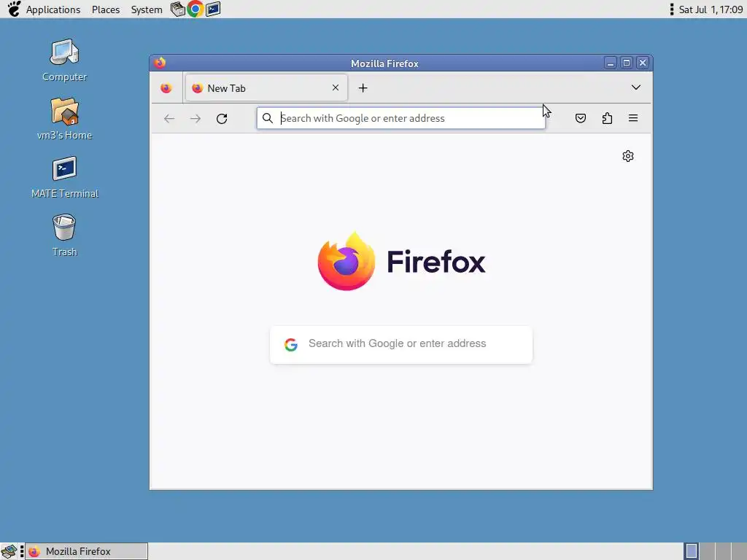The height and width of the screenshot is (560, 747).
Task: Go forward one page
Action: pyautogui.click(x=196, y=119)
